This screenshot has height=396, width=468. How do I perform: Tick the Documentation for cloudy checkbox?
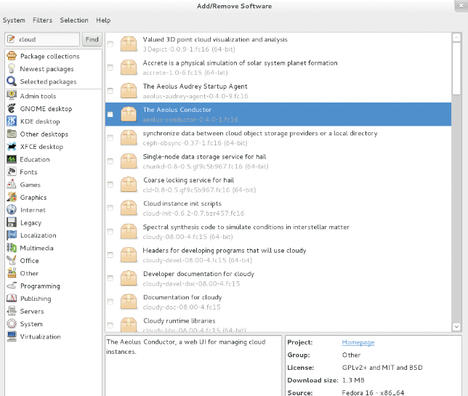pyautogui.click(x=110, y=301)
